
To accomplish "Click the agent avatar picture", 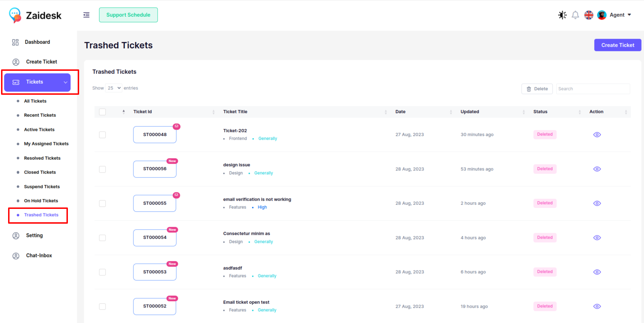I will [602, 15].
